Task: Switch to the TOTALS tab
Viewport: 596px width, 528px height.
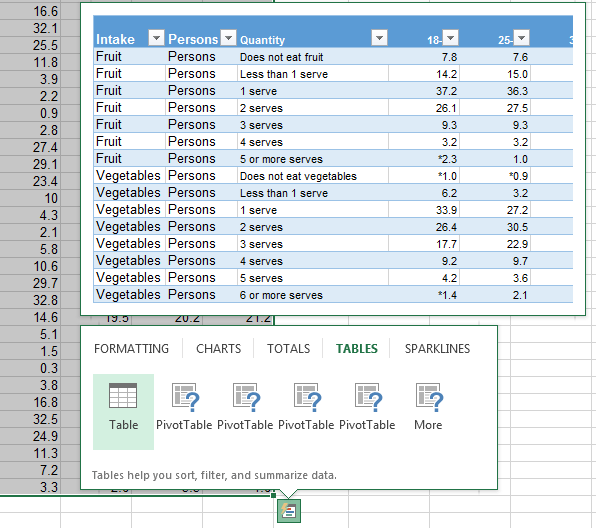Action: pos(288,349)
